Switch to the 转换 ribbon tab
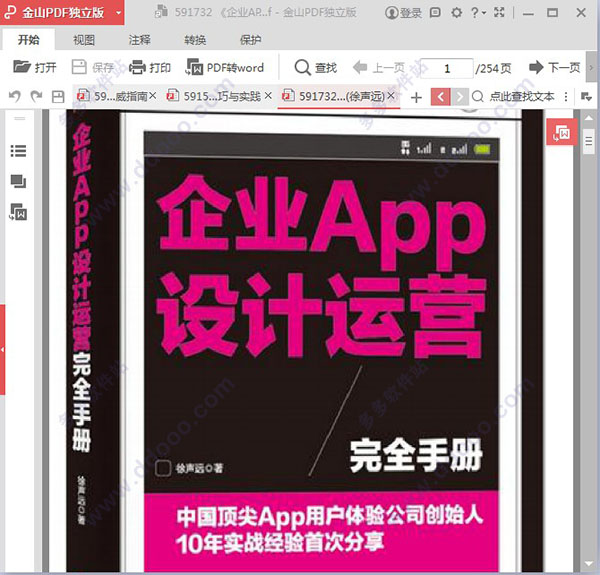Screen dimensions: 600x575 click(195, 40)
